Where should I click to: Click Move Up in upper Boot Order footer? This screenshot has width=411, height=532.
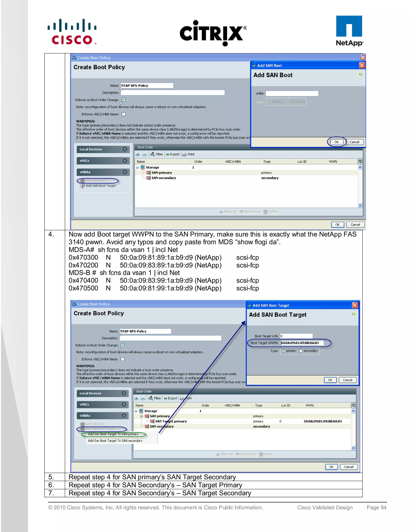(x=228, y=212)
